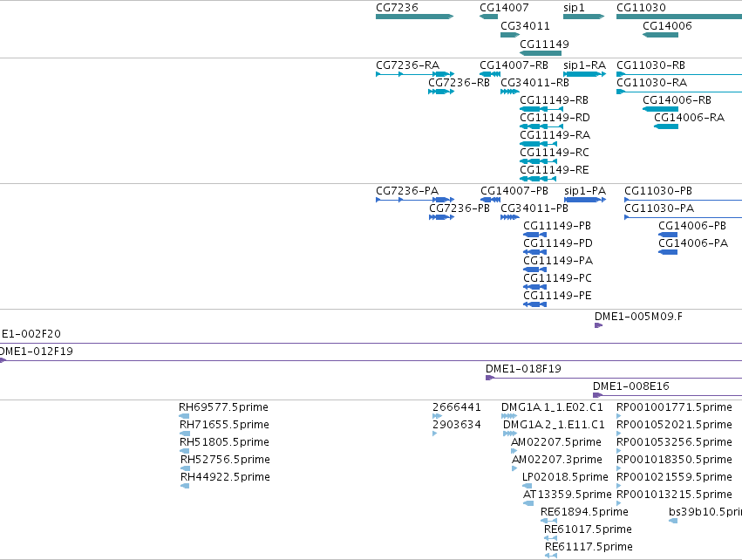Select the sip1-RA transcript glyph
Image resolution: width=742 pixels, height=560 pixels.
584,74
